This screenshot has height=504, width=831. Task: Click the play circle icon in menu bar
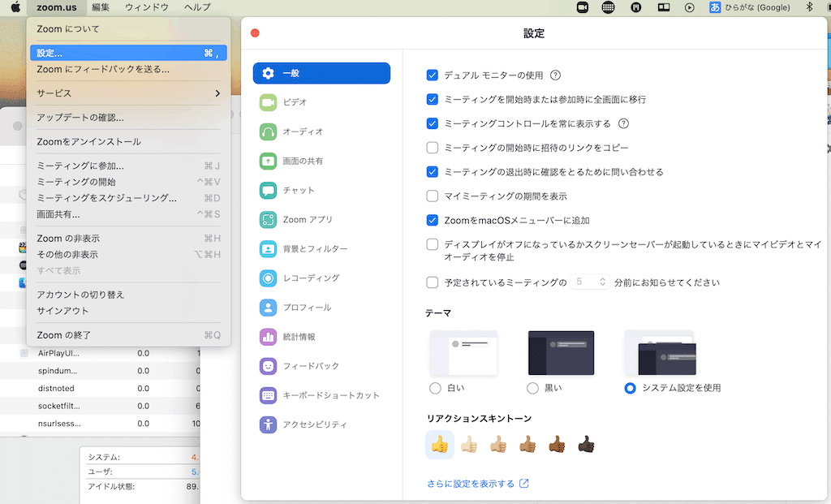(690, 7)
